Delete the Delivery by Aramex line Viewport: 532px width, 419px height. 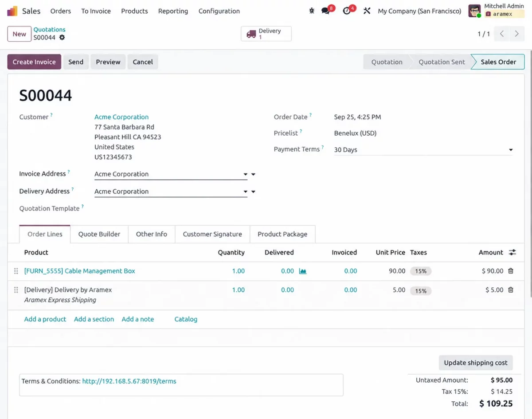click(511, 290)
